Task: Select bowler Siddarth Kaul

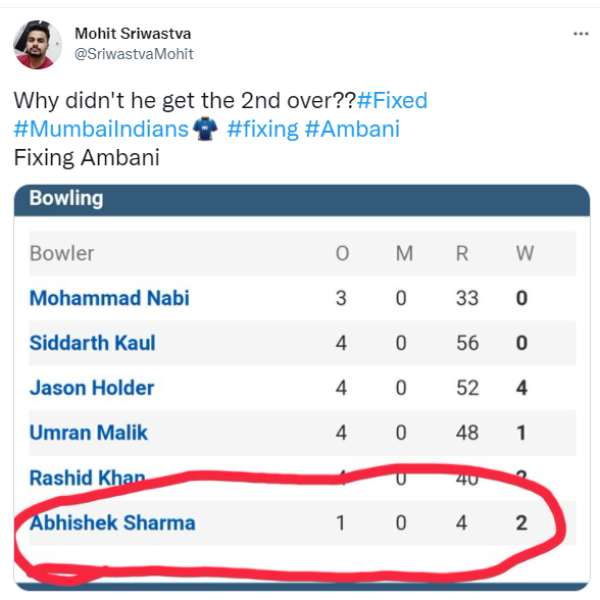Action: (x=92, y=343)
